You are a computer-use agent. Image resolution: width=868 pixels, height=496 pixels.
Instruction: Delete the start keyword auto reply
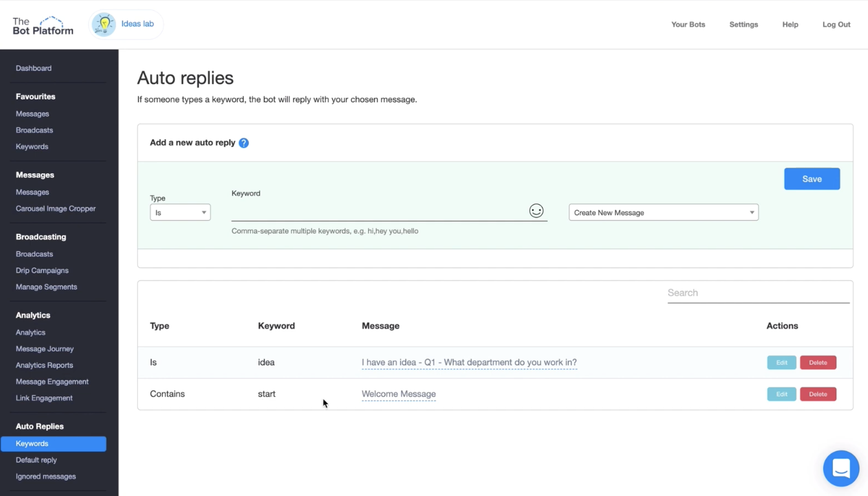pos(818,394)
